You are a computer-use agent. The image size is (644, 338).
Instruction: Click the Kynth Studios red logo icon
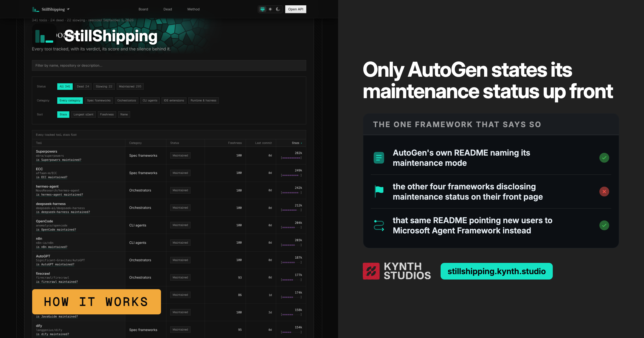coord(371,271)
